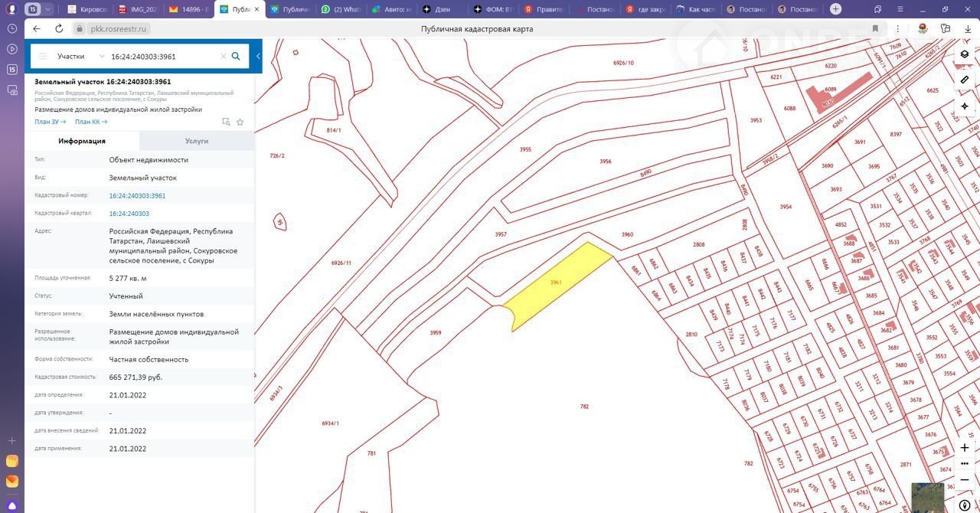Zoom out on the cadastral map
Screen dimensions: 980x513
(x=965, y=480)
